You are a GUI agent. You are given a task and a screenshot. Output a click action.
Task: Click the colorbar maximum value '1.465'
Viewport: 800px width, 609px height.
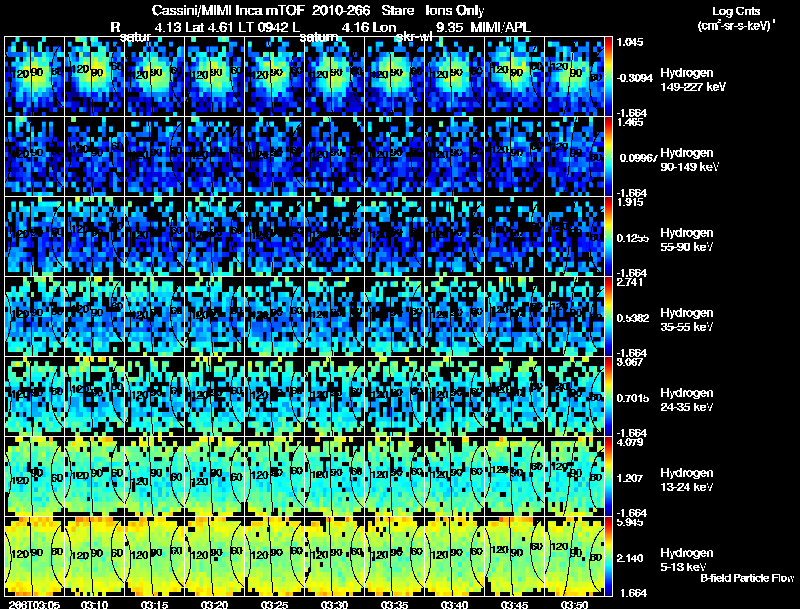click(x=631, y=122)
